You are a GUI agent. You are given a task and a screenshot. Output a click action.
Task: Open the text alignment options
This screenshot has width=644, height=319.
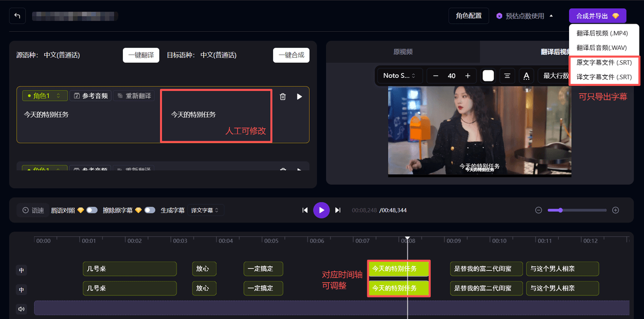pyautogui.click(x=507, y=76)
